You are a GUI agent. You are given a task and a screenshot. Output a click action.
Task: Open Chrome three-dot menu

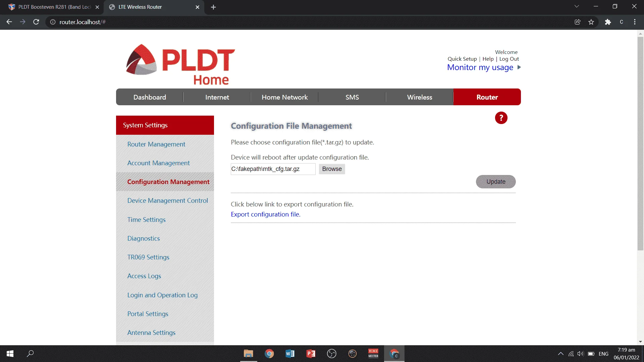point(635,22)
